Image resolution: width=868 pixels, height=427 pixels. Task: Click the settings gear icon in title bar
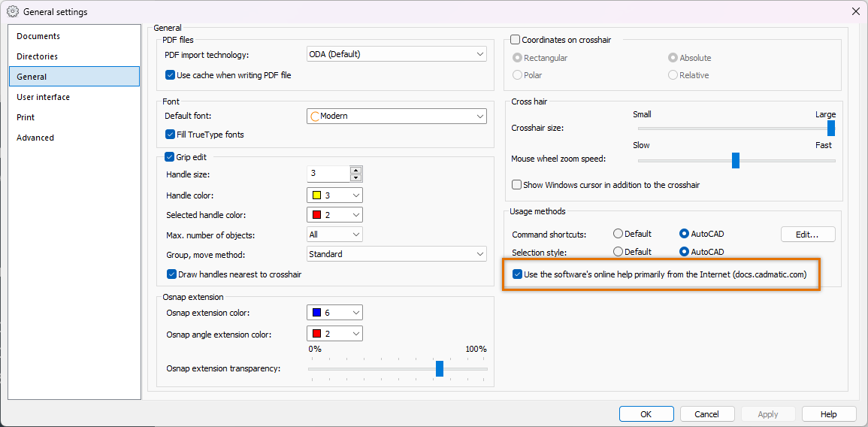tap(12, 11)
